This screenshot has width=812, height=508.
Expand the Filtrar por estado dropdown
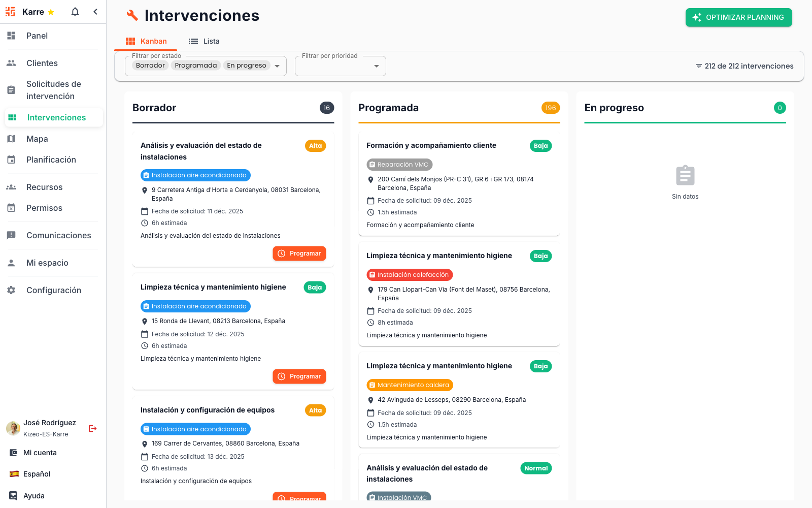pos(277,66)
